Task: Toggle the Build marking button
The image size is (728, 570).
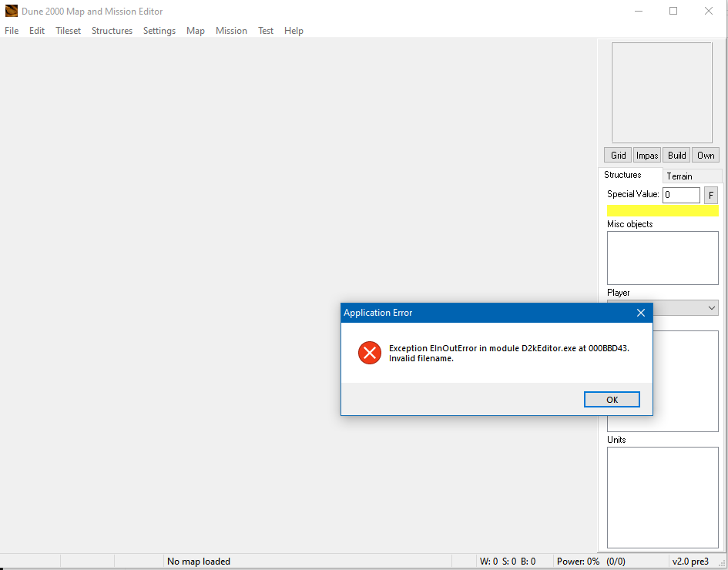Action: click(676, 156)
